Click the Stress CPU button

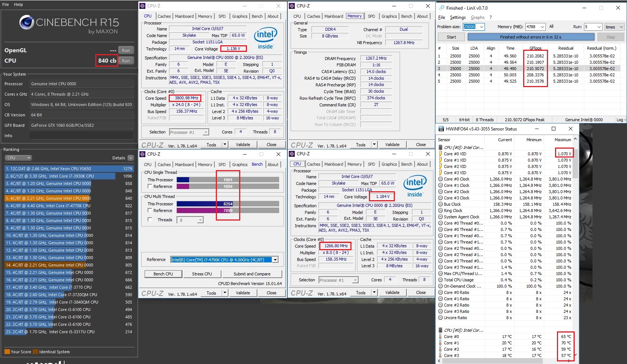coord(202,274)
